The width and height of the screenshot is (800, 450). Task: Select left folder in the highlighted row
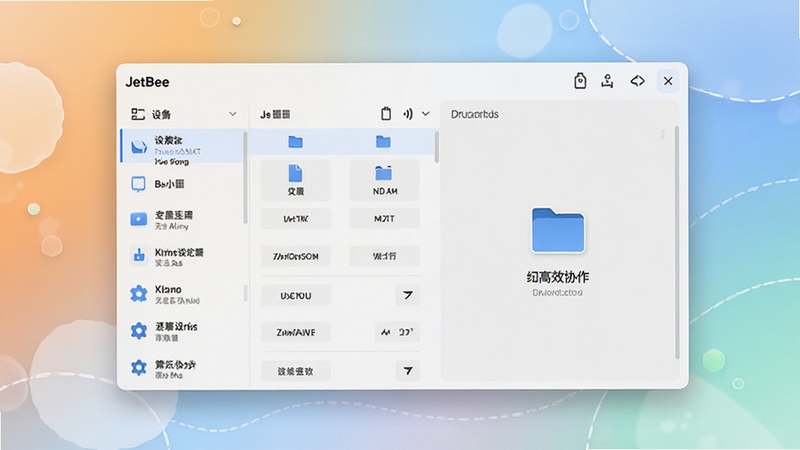click(x=295, y=141)
